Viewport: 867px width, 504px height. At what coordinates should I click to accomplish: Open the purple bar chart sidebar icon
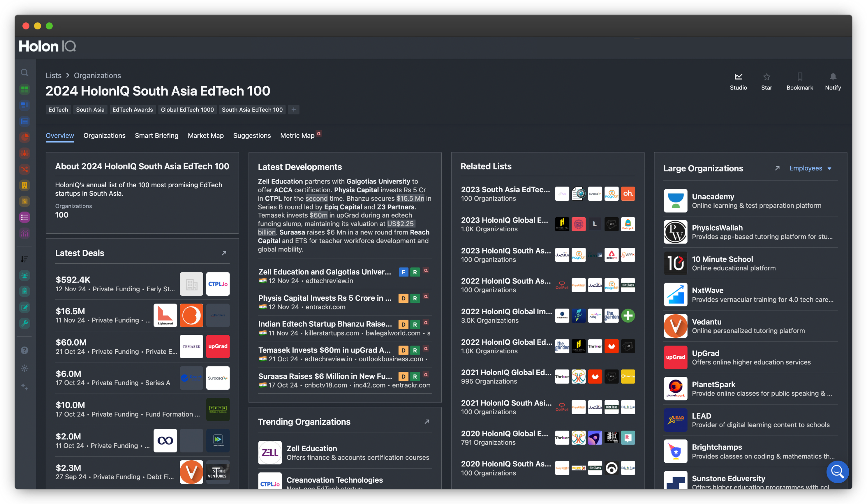coord(24,234)
